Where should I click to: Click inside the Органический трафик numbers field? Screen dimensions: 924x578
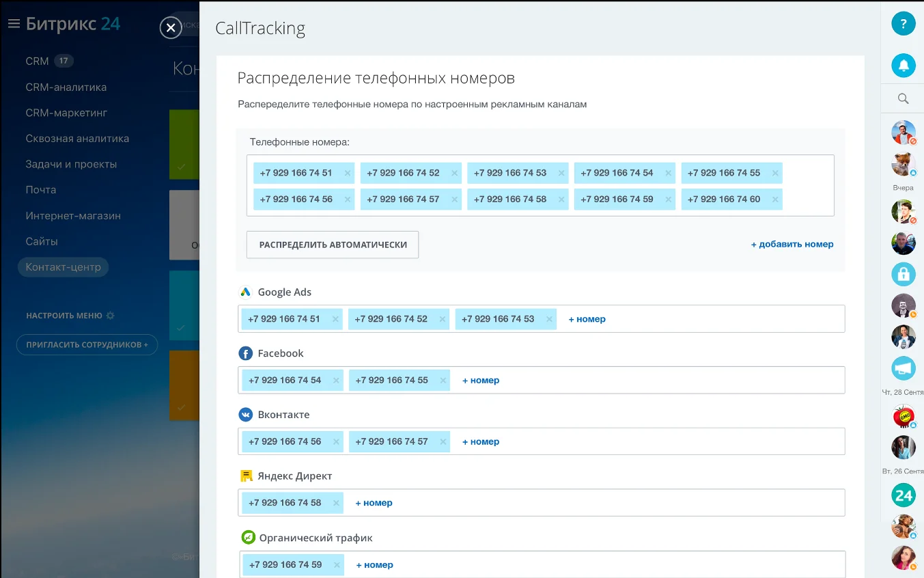(x=615, y=565)
